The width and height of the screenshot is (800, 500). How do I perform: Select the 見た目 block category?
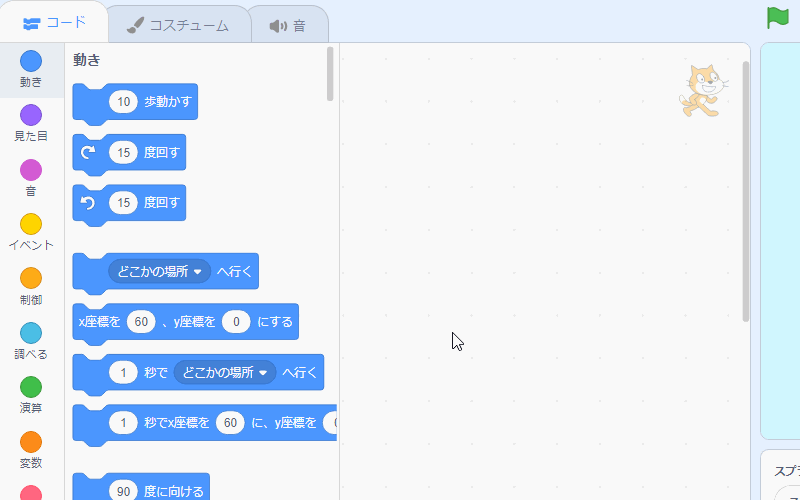pos(31,123)
